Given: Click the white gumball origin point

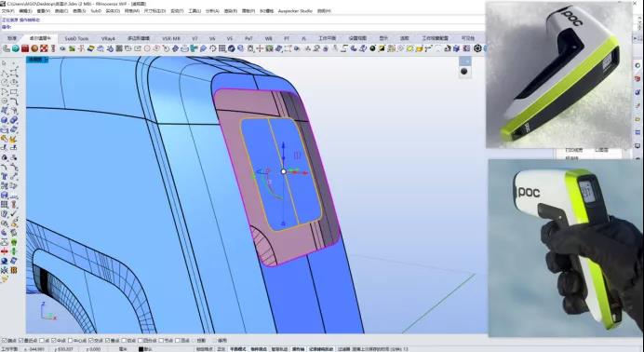Looking at the screenshot, I should tap(284, 171).
